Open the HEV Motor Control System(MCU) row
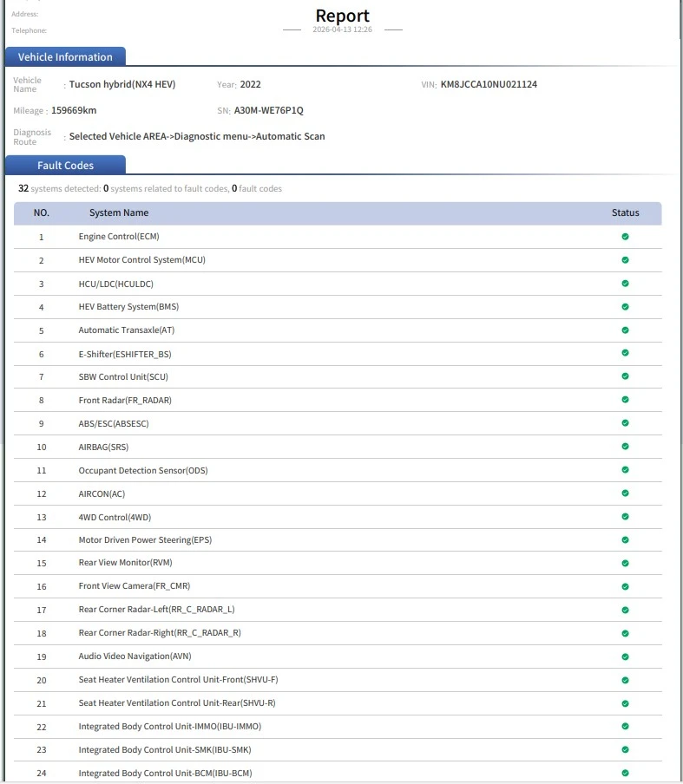The height and width of the screenshot is (784, 683). pos(141,260)
